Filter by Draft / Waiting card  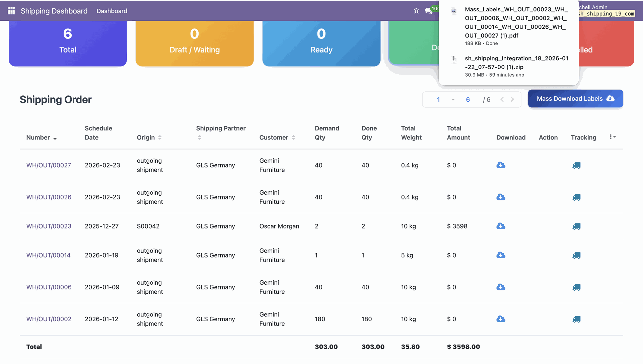coord(195,42)
